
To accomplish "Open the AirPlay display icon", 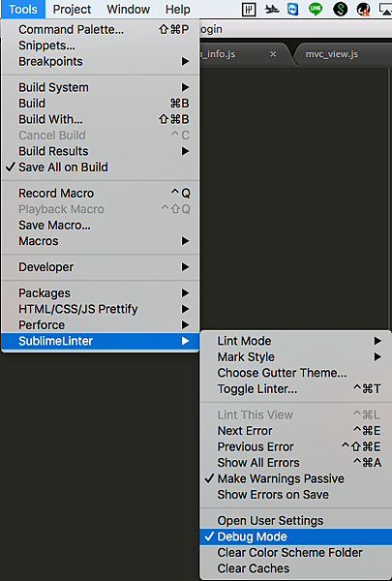I will 386,9.
